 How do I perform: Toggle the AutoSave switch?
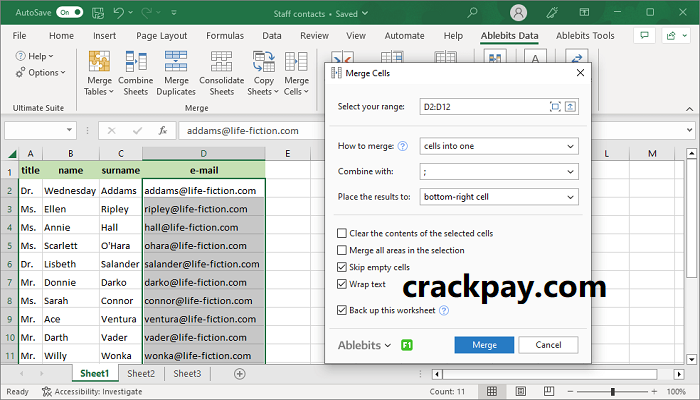[70, 12]
